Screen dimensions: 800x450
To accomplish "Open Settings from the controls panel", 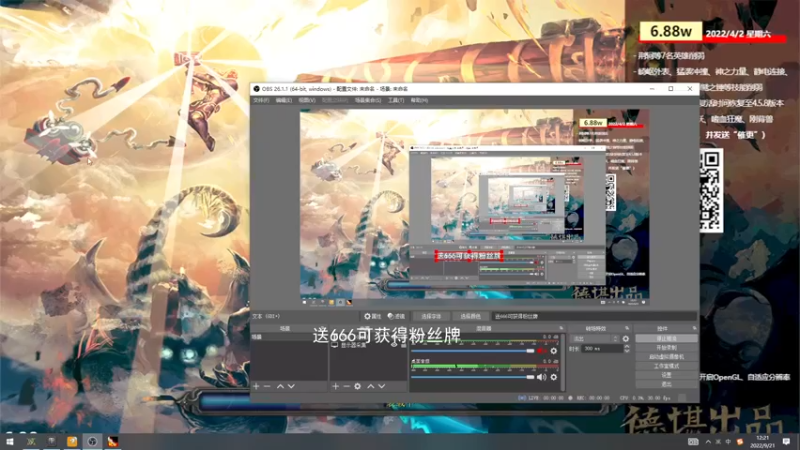I will click(666, 375).
